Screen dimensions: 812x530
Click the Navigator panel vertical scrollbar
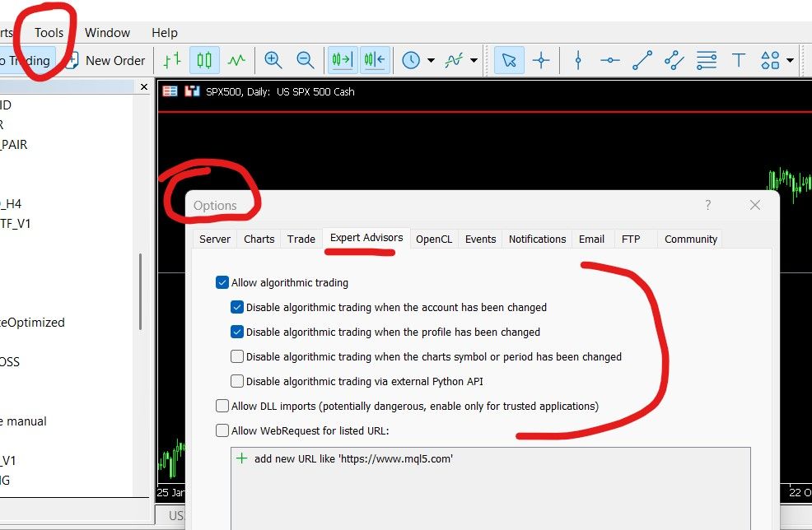pos(140,292)
